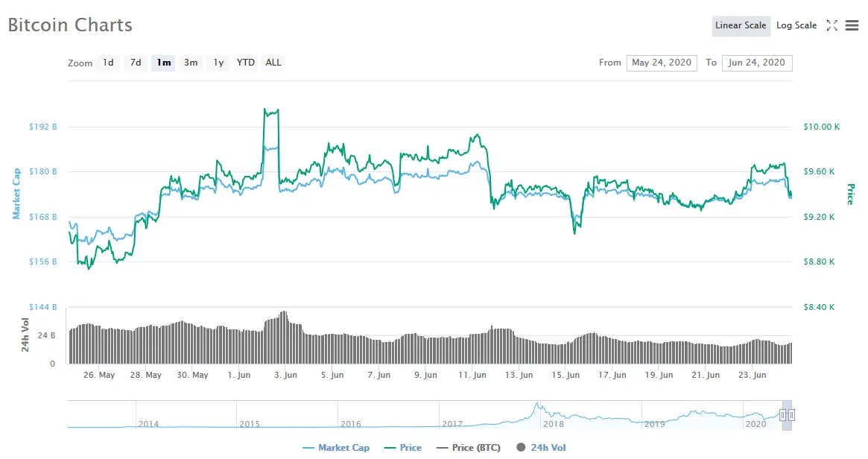868x459 pixels.
Task: Show ALL time zoom range
Action: pos(273,63)
